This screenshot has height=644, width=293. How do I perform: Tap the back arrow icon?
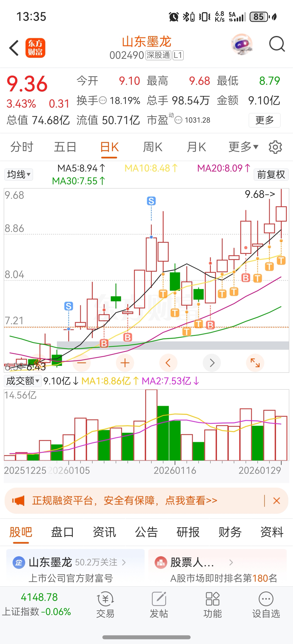coord(14,48)
